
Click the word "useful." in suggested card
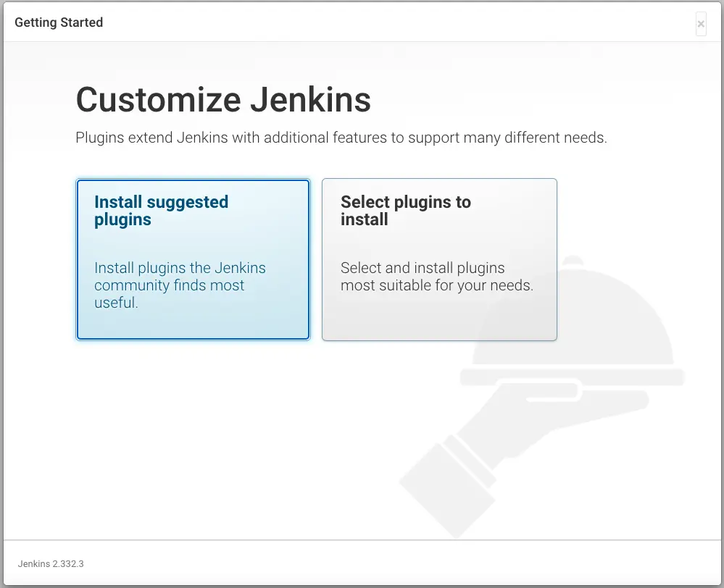point(116,303)
